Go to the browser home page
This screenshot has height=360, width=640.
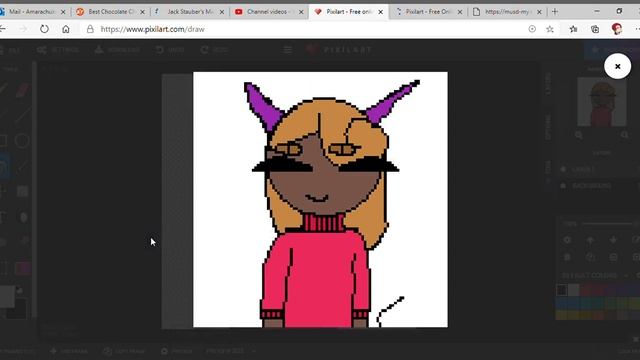tap(66, 29)
